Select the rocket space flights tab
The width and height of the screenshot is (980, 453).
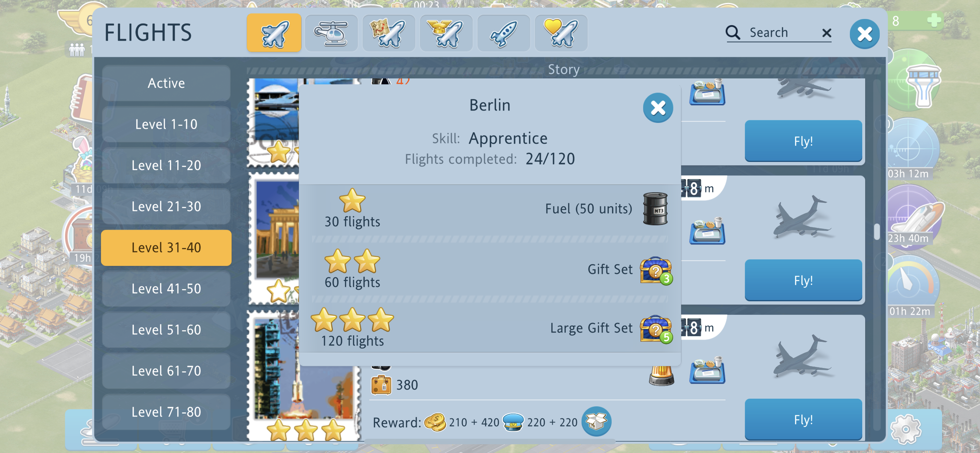pyautogui.click(x=503, y=33)
